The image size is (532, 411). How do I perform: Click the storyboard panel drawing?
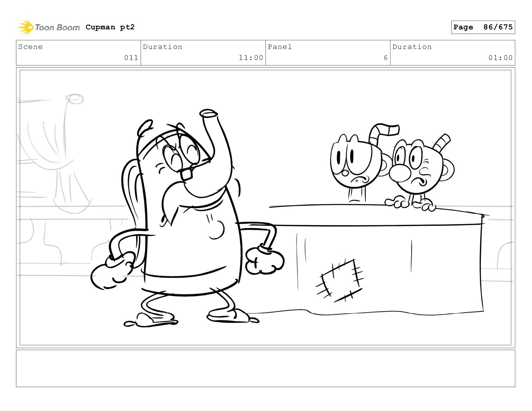[265, 208]
